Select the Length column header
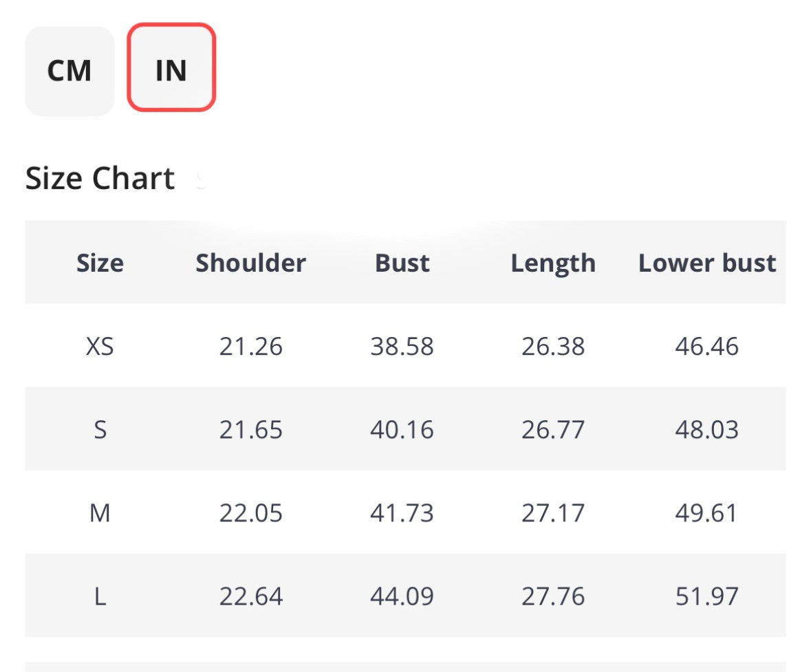The image size is (811, 672). (x=553, y=263)
